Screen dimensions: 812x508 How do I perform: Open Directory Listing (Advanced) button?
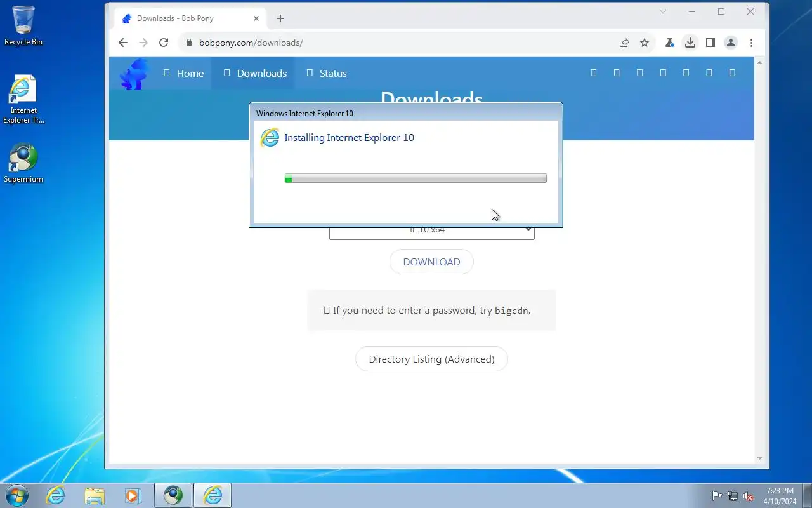(x=431, y=359)
